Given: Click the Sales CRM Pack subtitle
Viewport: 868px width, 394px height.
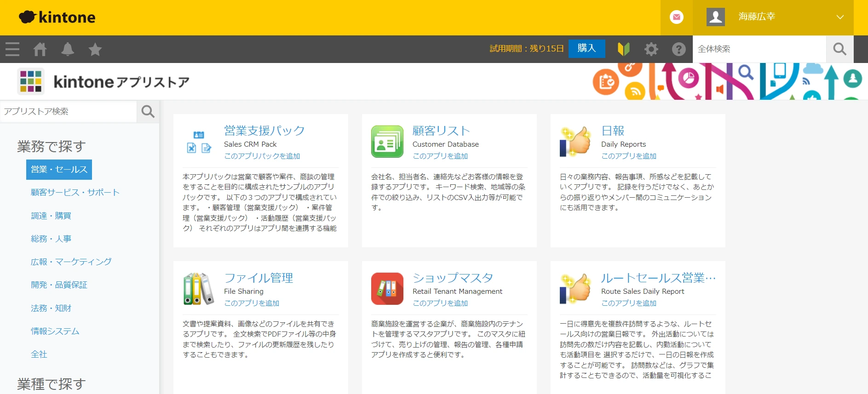Looking at the screenshot, I should [250, 144].
